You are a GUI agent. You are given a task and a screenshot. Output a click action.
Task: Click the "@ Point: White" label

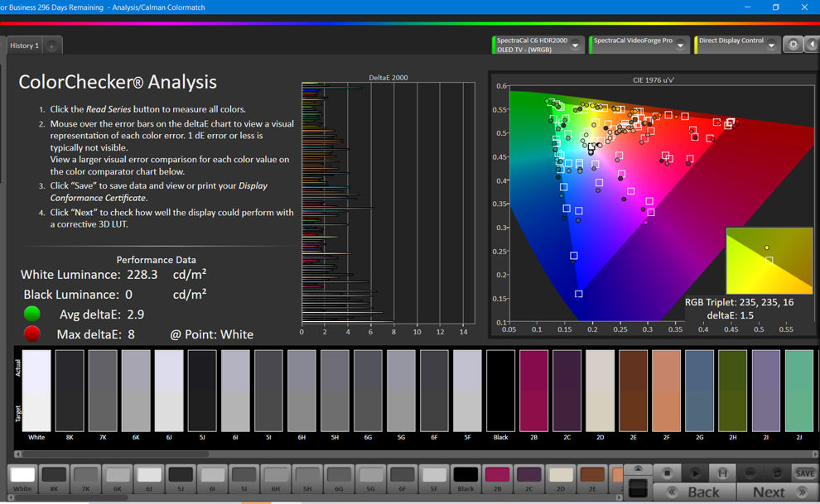coord(212,334)
